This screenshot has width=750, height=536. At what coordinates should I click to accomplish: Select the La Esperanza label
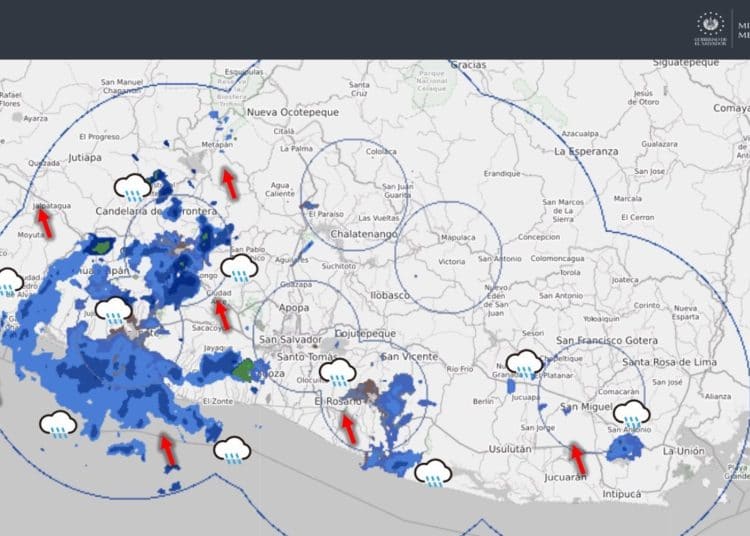[586, 151]
